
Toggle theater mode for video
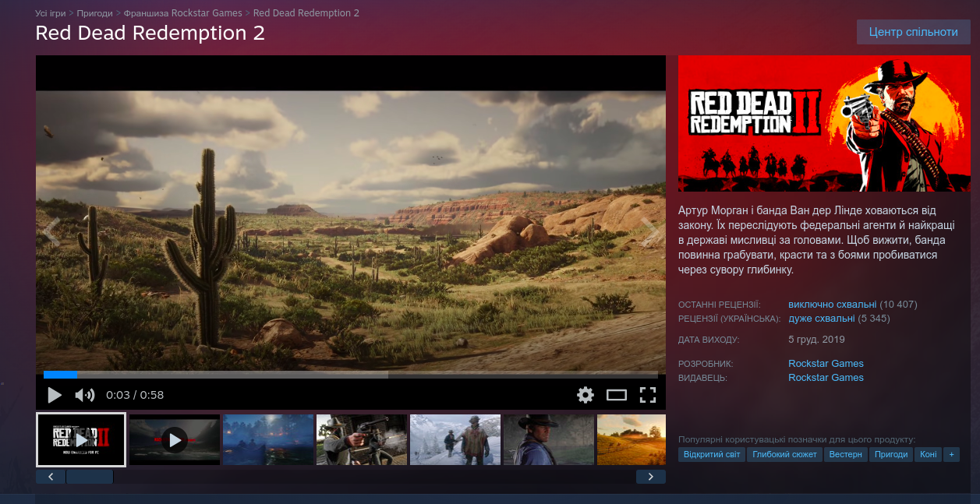point(617,395)
